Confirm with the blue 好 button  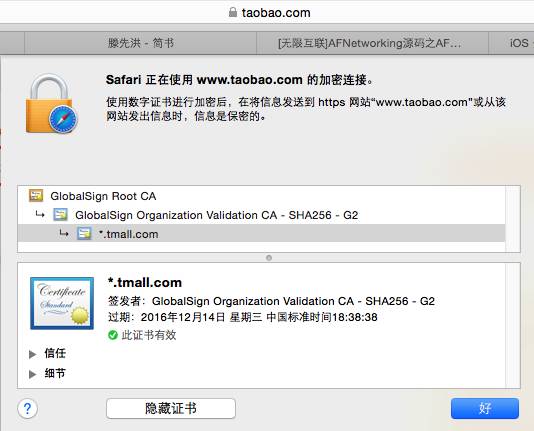tap(485, 408)
